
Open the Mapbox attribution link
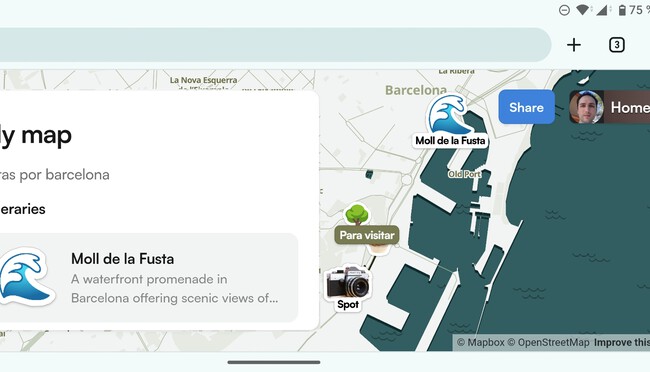480,343
